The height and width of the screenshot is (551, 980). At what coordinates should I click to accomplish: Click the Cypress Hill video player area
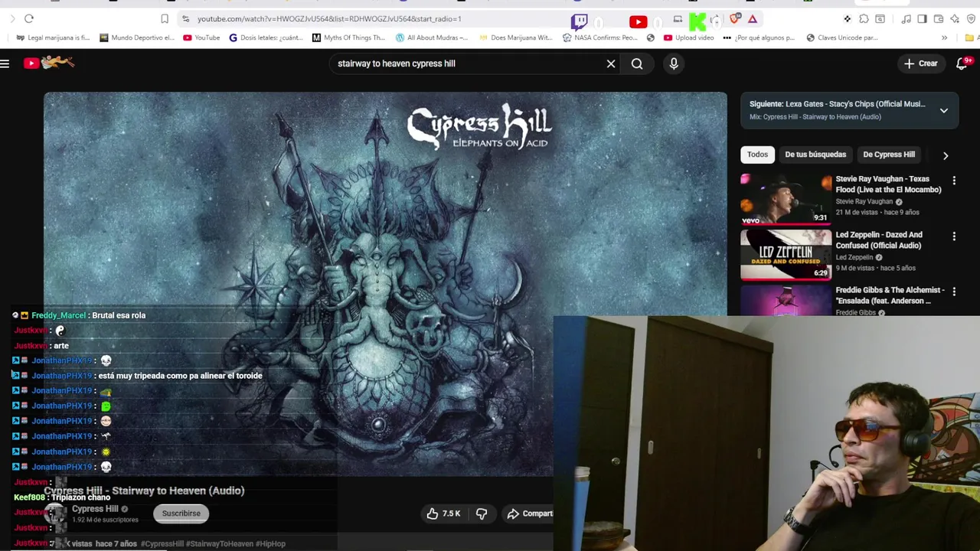[385, 283]
